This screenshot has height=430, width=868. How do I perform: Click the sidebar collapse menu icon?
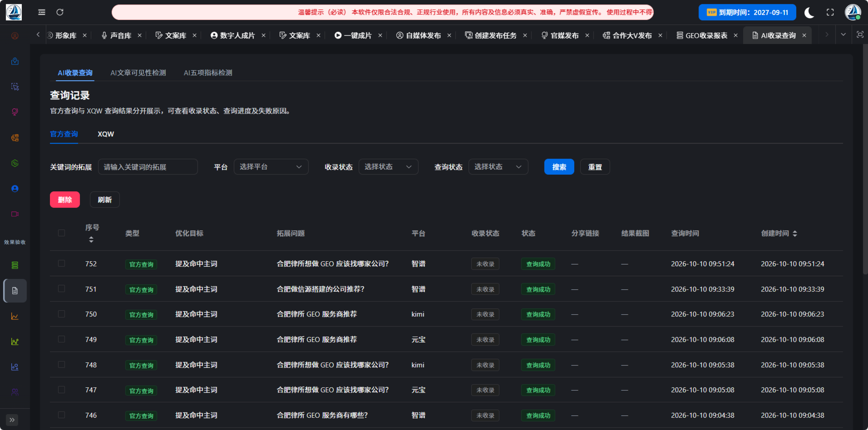42,13
